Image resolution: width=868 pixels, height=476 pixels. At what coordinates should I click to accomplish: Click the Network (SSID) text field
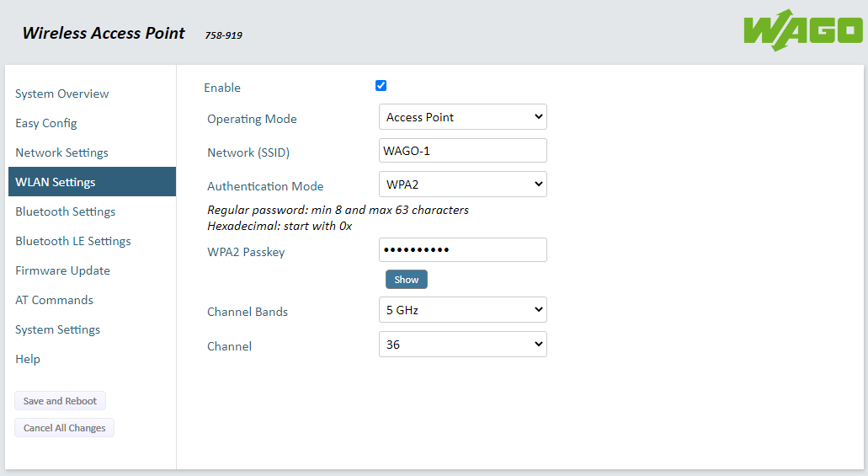pyautogui.click(x=462, y=151)
